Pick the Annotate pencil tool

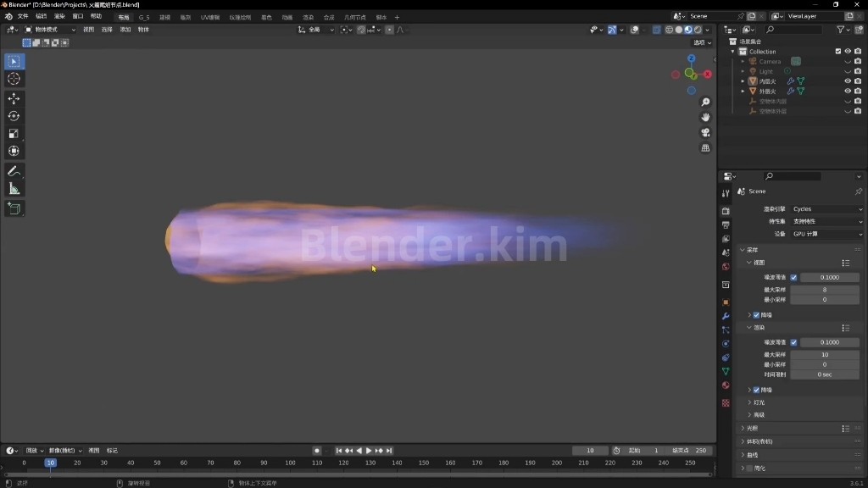tap(14, 171)
